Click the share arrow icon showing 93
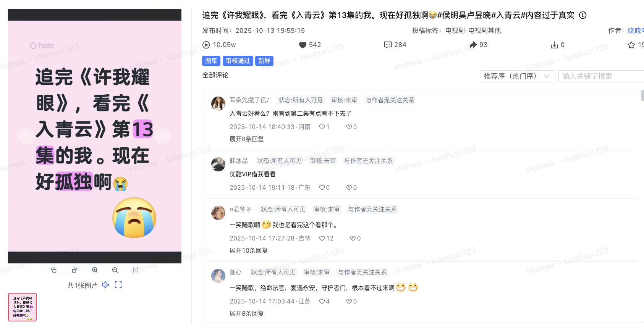The height and width of the screenshot is (326, 644). tap(473, 45)
